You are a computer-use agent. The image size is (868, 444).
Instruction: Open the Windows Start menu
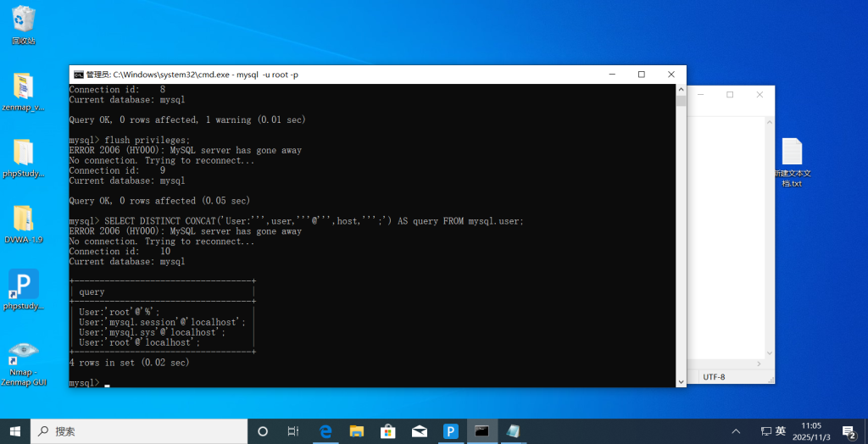click(15, 431)
